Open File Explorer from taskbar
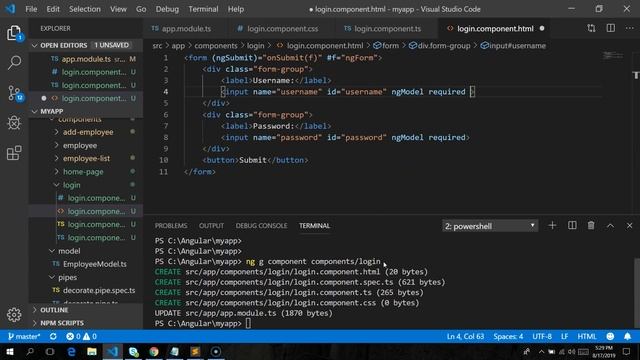 [92, 351]
